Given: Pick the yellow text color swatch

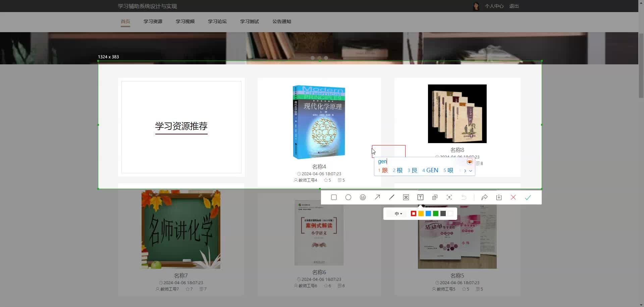Looking at the screenshot, I should pyautogui.click(x=421, y=213).
